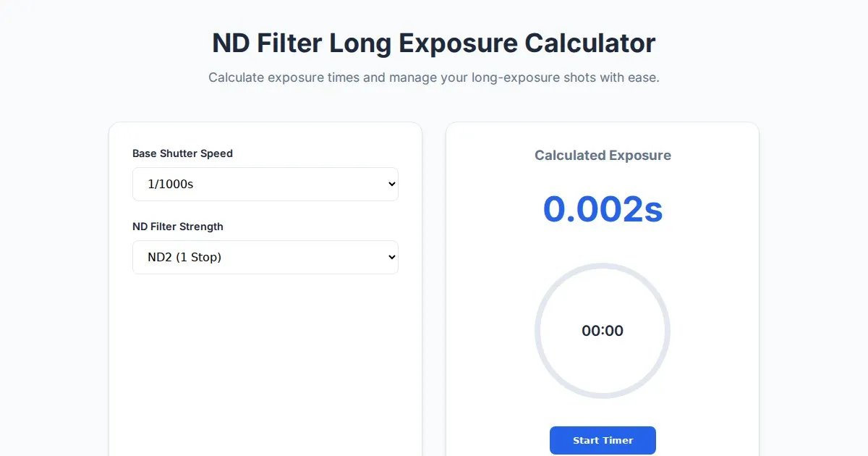This screenshot has height=456, width=868.
Task: Click the 00:00 timer readout
Action: point(603,331)
